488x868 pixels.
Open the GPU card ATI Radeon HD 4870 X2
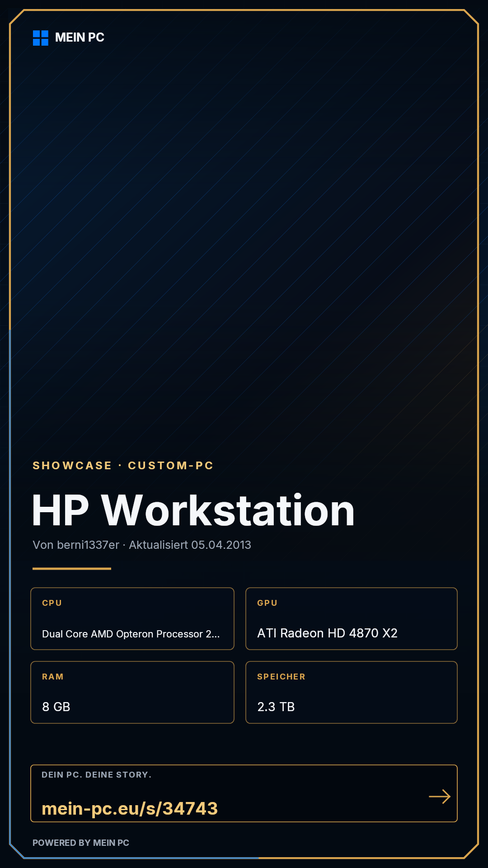352,618
